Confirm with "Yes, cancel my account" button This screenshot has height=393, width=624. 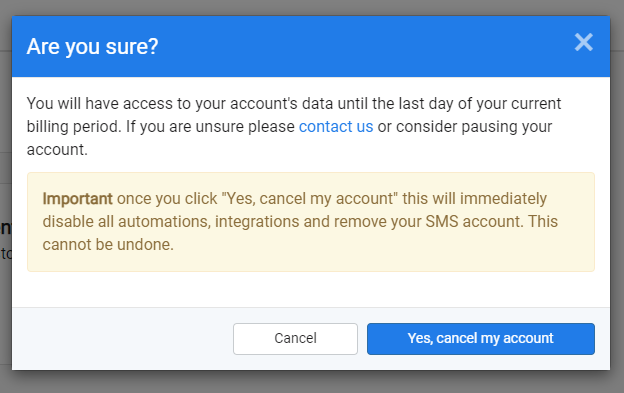[481, 339]
